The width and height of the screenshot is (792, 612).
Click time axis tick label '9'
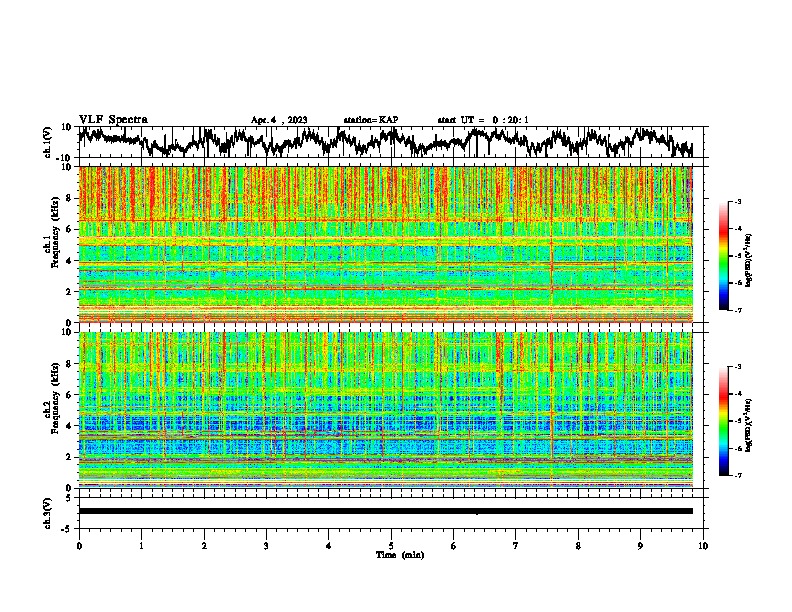[640, 546]
